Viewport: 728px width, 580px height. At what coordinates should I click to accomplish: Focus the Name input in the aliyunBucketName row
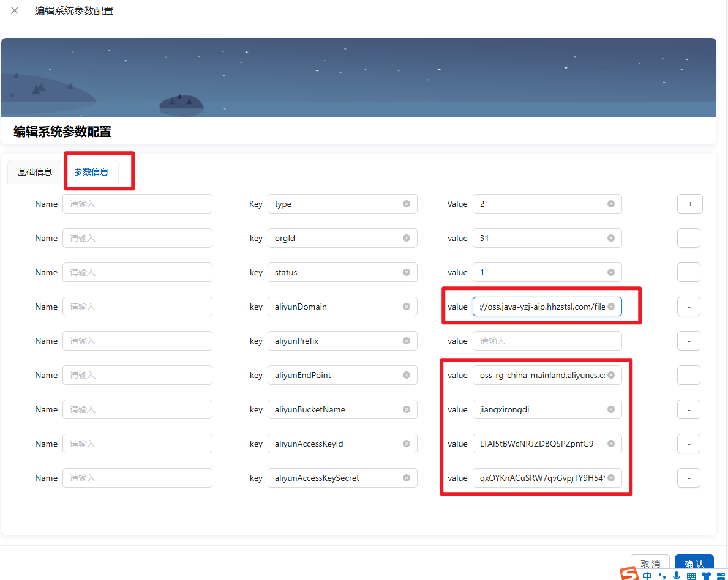[x=137, y=410]
